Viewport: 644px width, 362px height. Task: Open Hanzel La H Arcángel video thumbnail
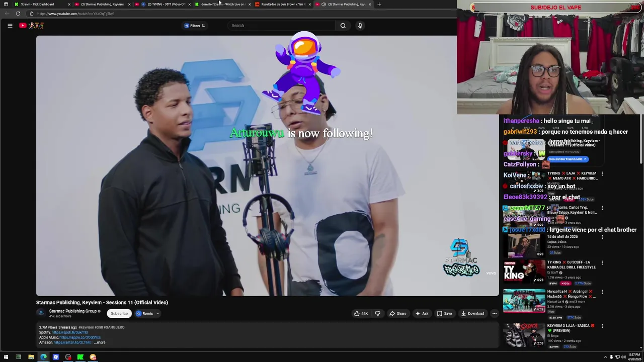pyautogui.click(x=524, y=301)
